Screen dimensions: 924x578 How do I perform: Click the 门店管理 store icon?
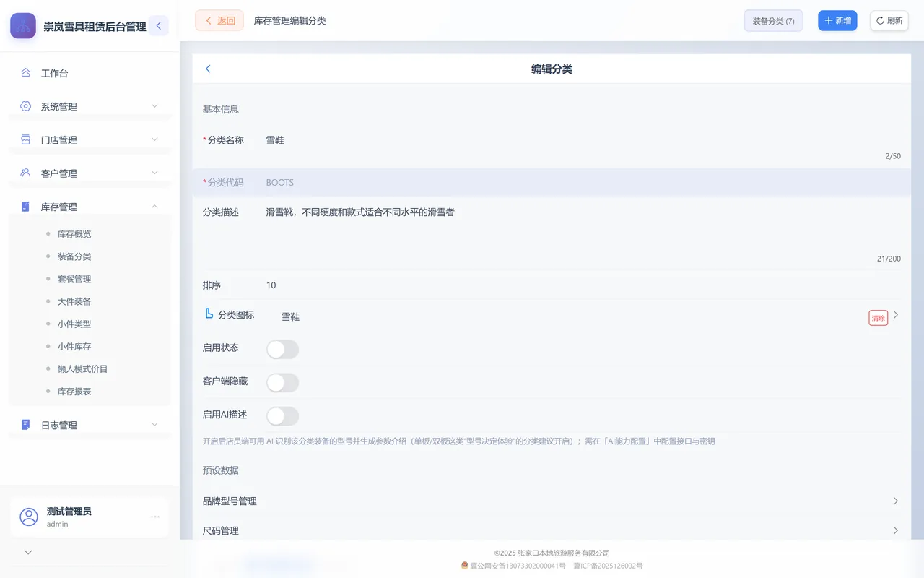pos(25,139)
